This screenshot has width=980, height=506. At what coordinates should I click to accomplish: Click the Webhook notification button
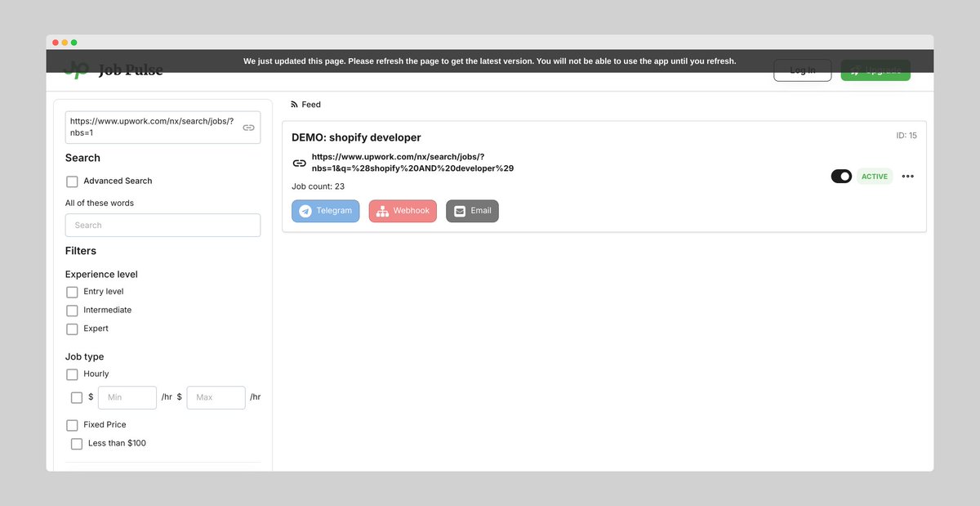click(x=403, y=211)
